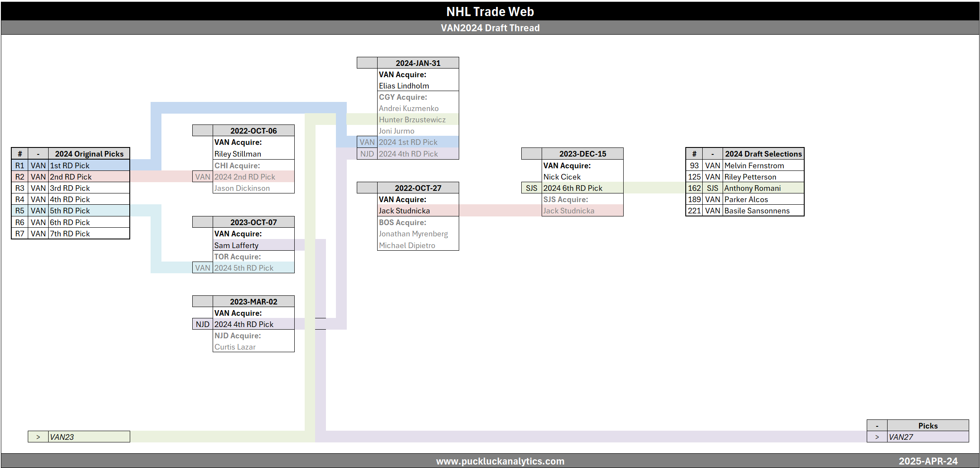
Task: Click the '>' arrow beside VAN23
Action: tap(38, 437)
